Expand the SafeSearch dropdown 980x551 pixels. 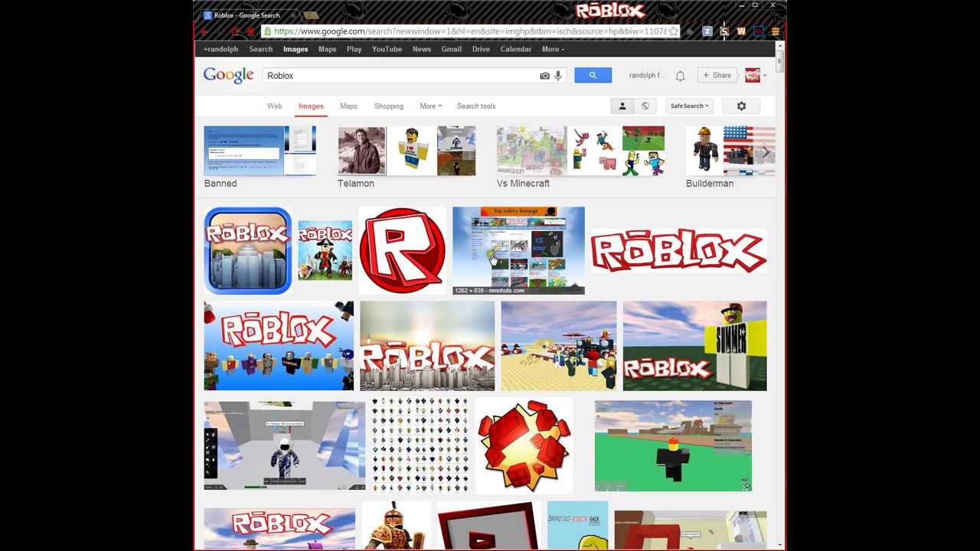point(689,106)
